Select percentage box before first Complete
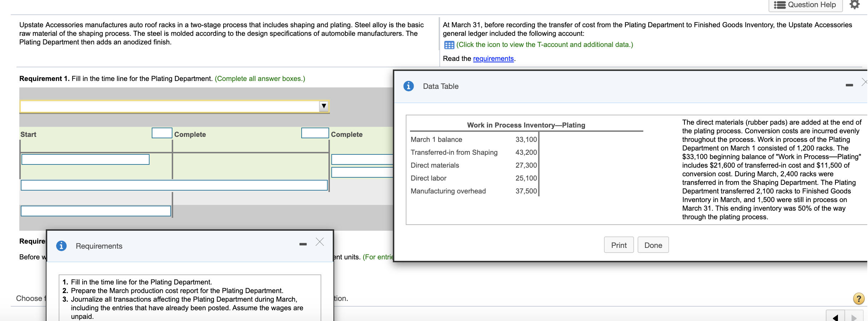868x321 pixels. click(162, 133)
